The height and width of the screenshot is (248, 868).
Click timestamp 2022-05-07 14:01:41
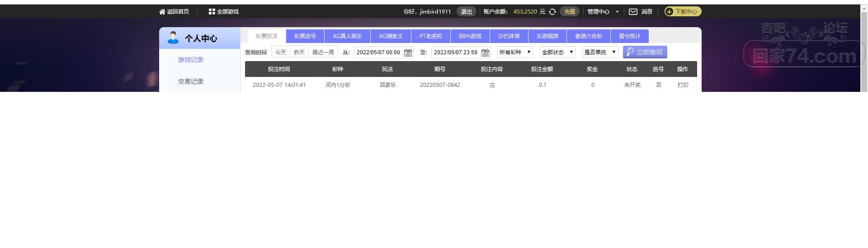(279, 85)
